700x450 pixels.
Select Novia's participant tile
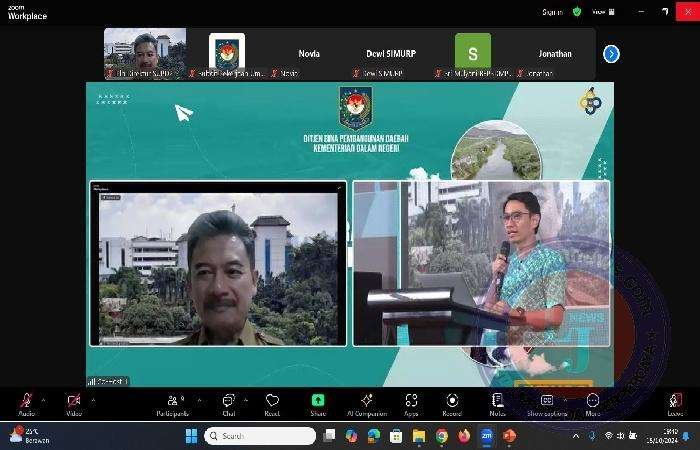pos(309,54)
